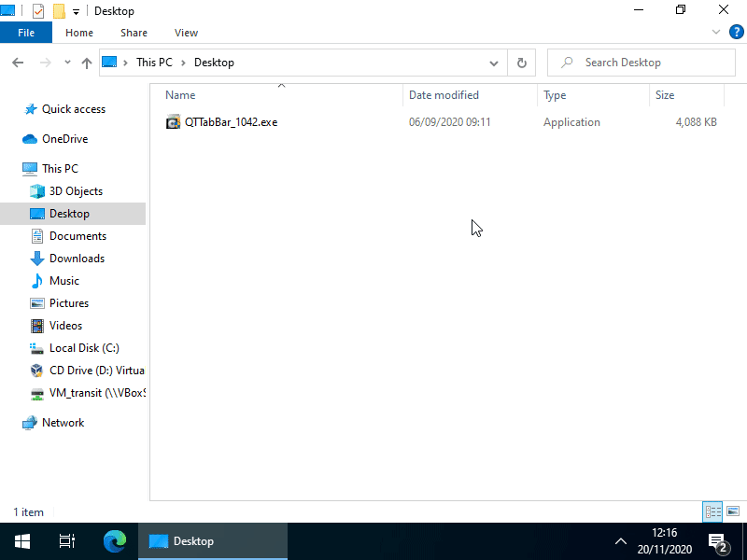
Task: Open the Windows Start menu
Action: [x=22, y=541]
